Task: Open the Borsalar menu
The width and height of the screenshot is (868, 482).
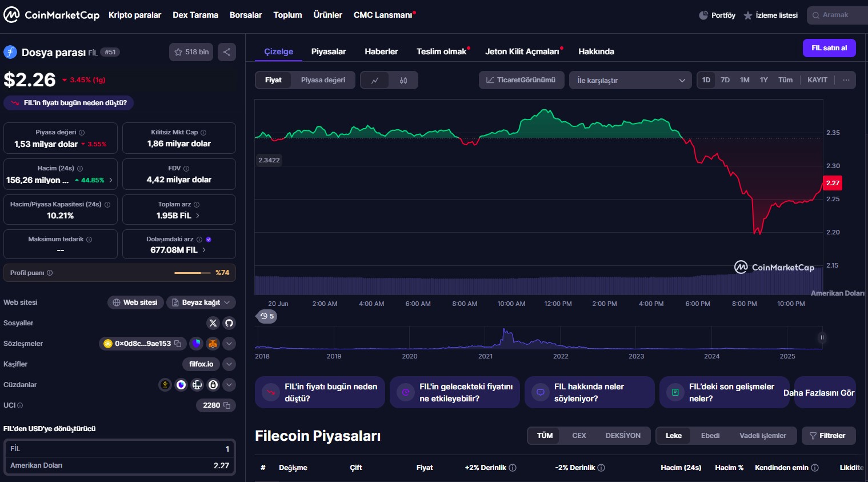Action: pos(246,15)
